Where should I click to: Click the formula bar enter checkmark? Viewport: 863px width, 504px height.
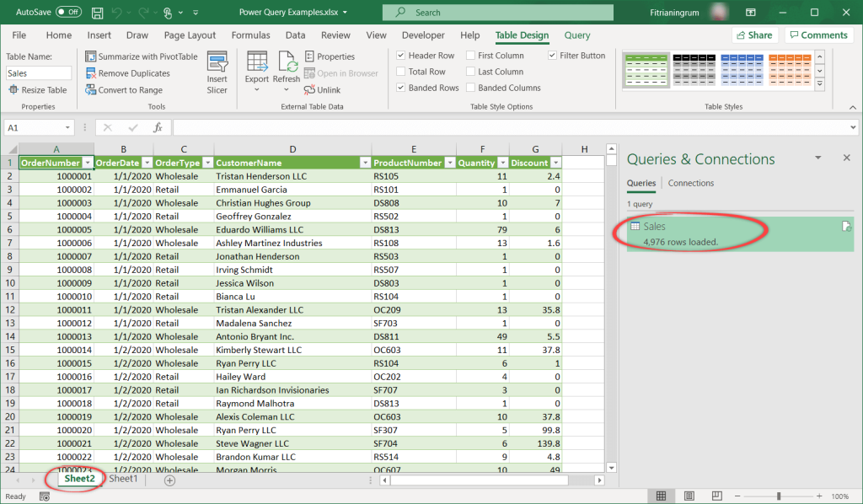[x=132, y=127]
